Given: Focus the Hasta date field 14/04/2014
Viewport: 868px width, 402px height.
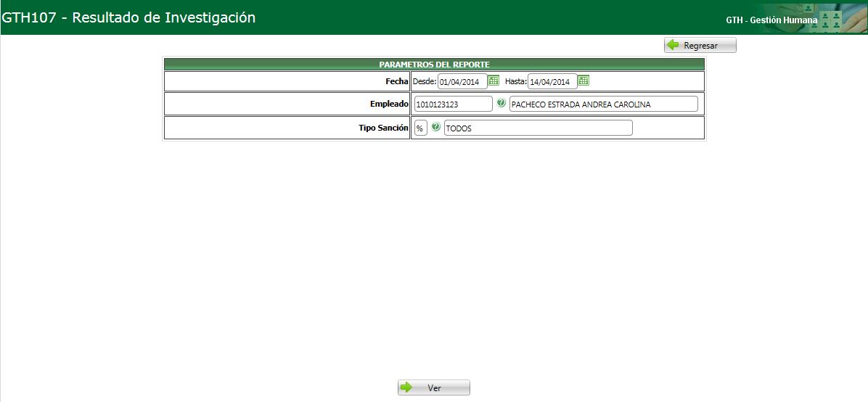Looking at the screenshot, I should point(552,82).
